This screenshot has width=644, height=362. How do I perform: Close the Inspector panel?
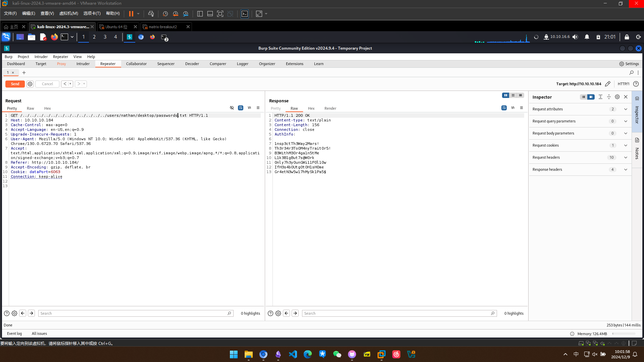(626, 97)
